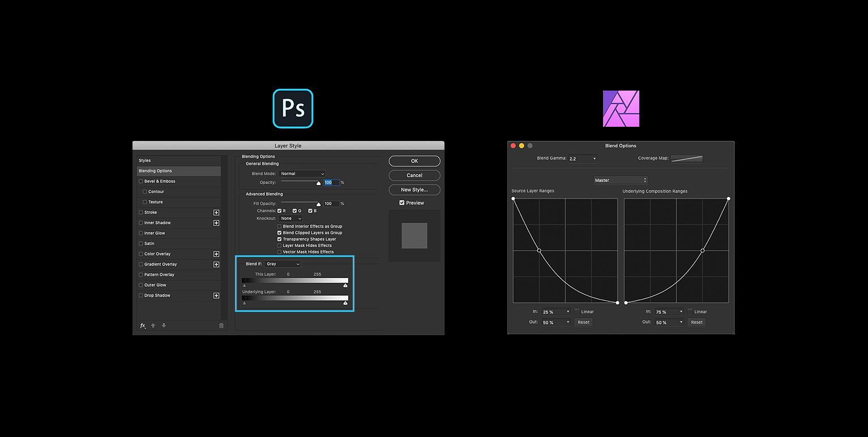Open the source Out 50 % dropdown
Viewport: 868px width, 437px height.
(x=556, y=323)
